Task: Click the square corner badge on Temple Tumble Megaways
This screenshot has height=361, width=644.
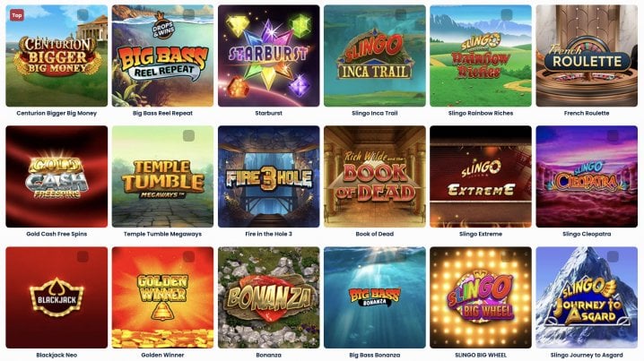Action: click(x=188, y=136)
